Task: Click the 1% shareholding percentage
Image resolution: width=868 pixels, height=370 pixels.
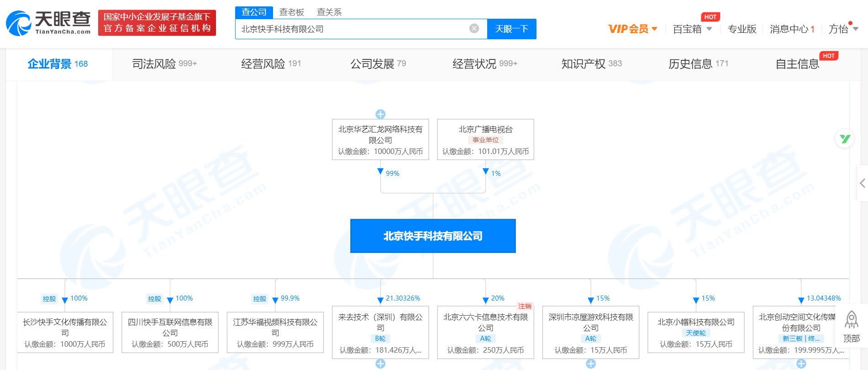Action: [x=496, y=174]
